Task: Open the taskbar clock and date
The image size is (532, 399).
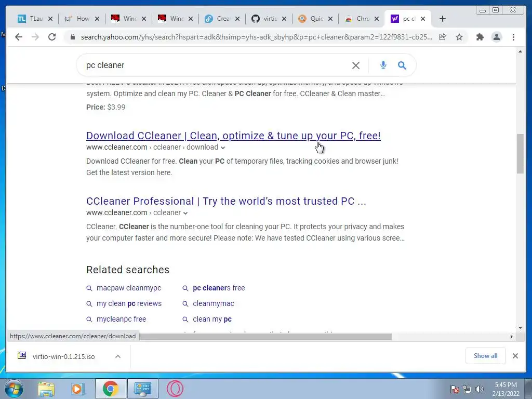Action: 506,389
